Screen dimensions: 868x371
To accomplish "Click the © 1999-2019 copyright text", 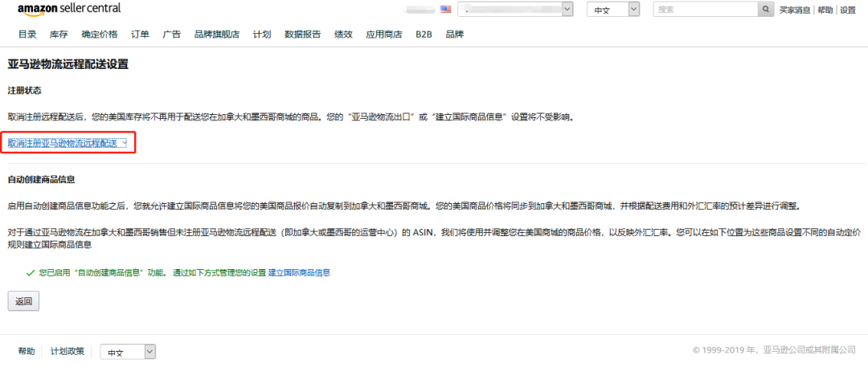I will pos(775,350).
